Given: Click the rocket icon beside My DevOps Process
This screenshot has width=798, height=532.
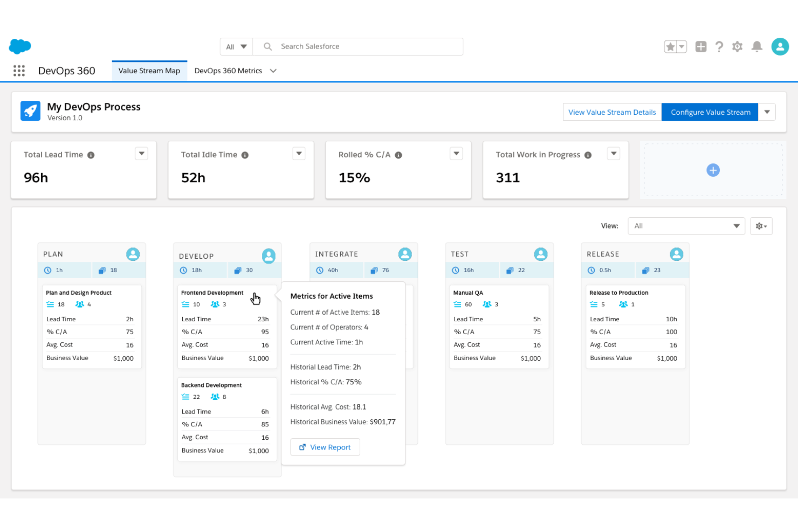Looking at the screenshot, I should tap(30, 111).
